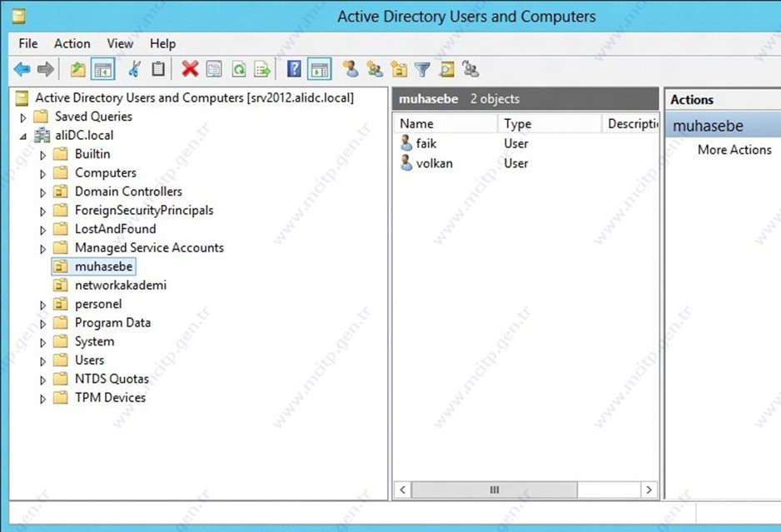
Task: Expand the Users container
Action: [42, 361]
